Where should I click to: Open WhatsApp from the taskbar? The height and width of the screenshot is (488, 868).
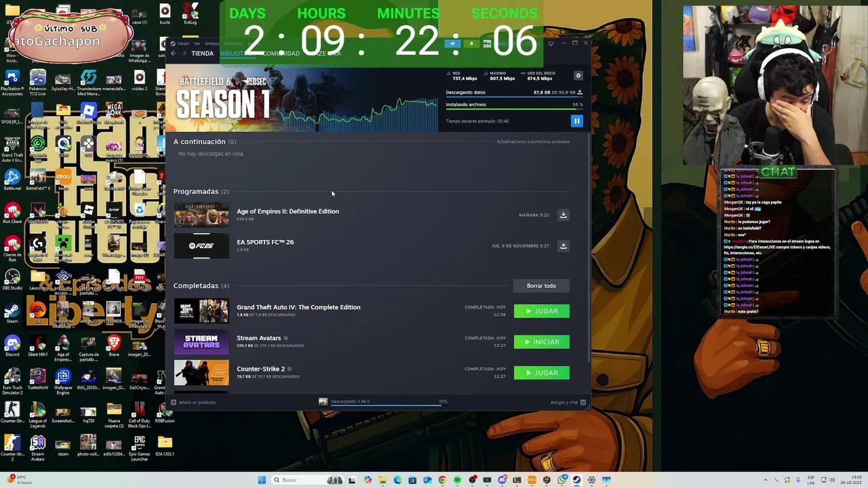point(561,480)
